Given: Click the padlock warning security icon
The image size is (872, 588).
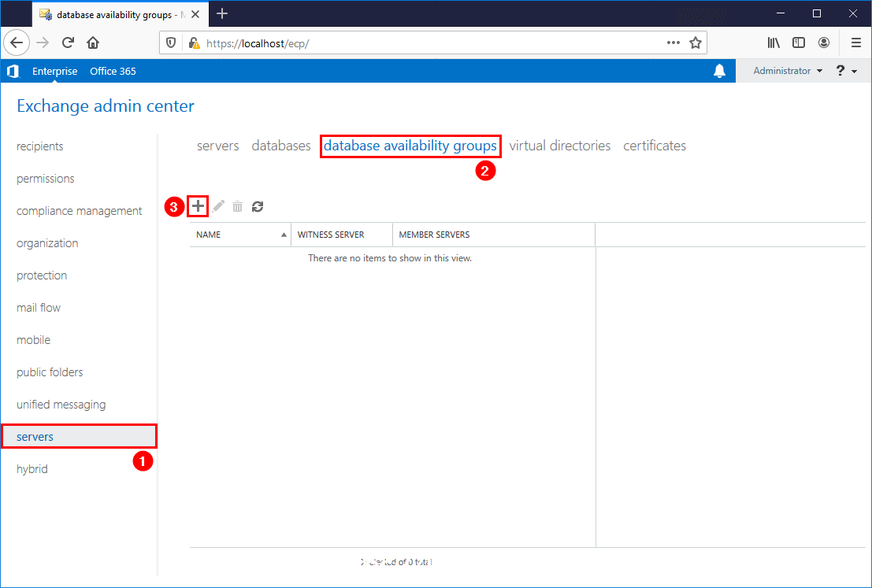Looking at the screenshot, I should coord(194,43).
